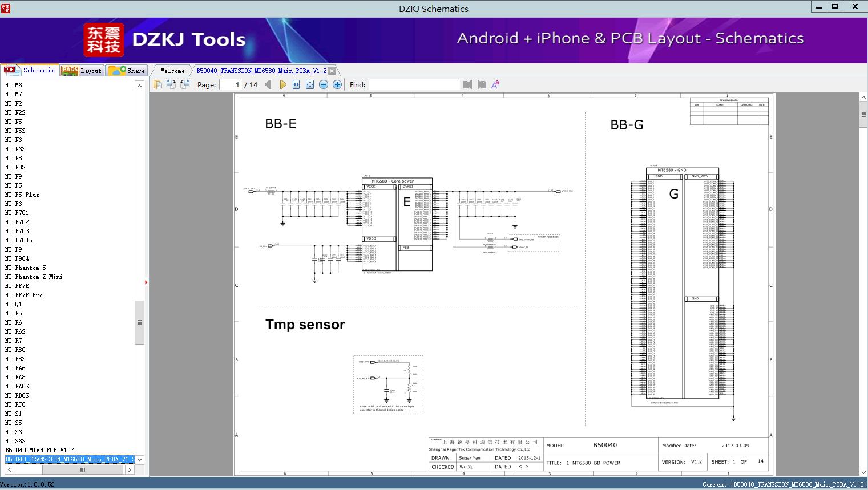This screenshot has width=868, height=490.
Task: Open the 'NO P704a' list entry
Action: pos(19,240)
